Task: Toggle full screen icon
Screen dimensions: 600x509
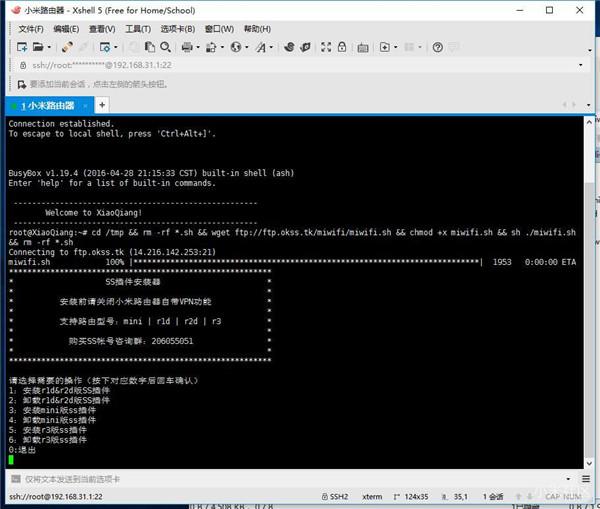Action: click(x=326, y=47)
